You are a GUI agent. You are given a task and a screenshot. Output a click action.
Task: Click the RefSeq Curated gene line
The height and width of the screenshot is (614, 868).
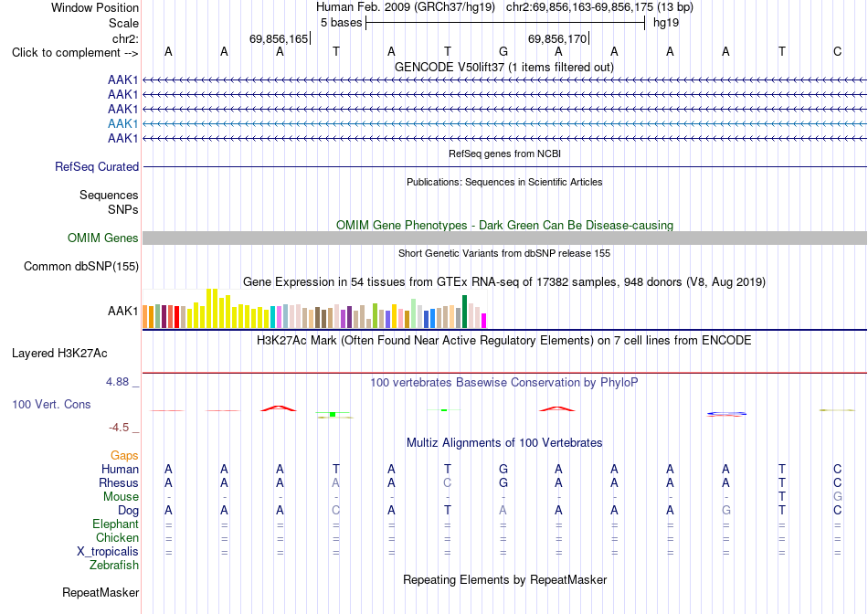click(x=504, y=166)
